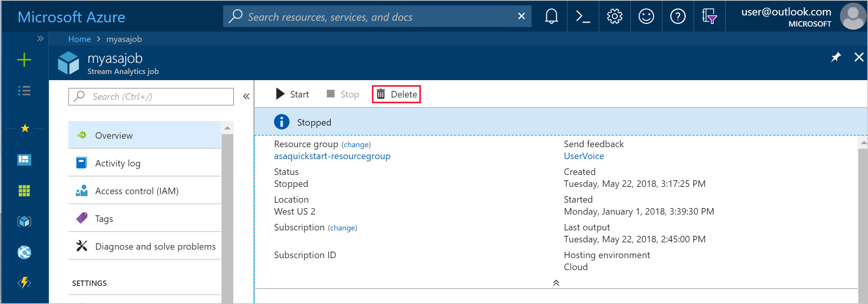868x304 pixels.
Task: Start the Stream Analytics job
Action: [293, 94]
